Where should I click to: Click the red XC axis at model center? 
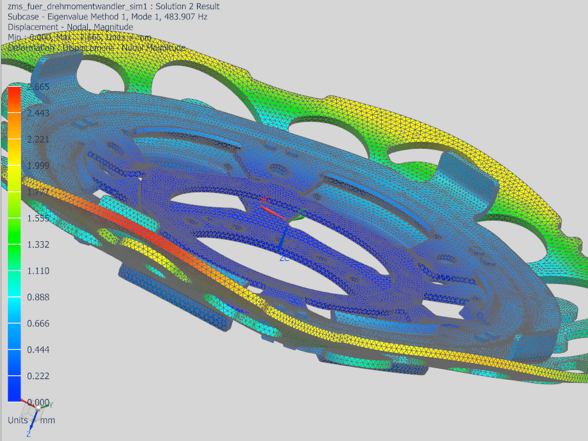coord(273,212)
